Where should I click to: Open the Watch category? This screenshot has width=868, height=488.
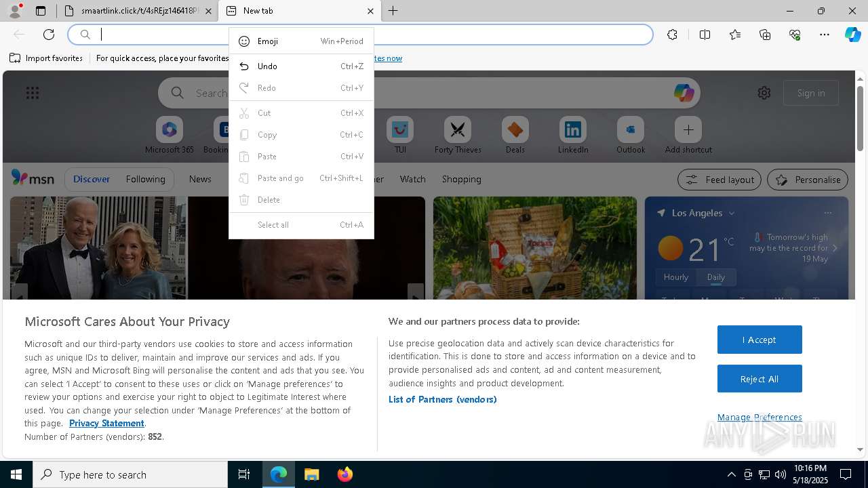tap(412, 179)
